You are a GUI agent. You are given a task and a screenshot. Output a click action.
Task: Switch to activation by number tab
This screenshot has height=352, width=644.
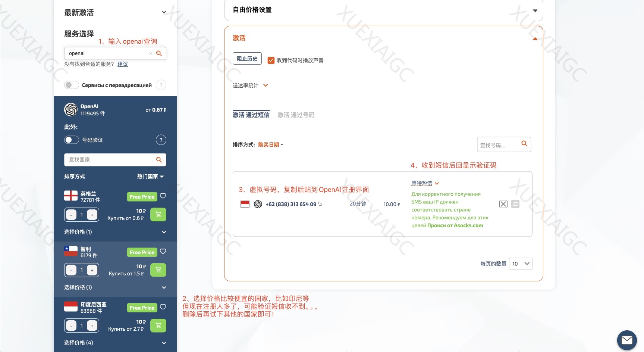(x=296, y=115)
